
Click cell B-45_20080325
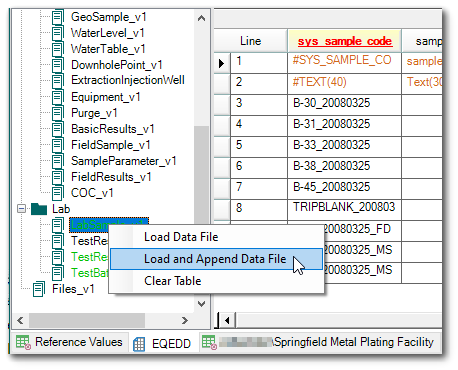pos(345,189)
